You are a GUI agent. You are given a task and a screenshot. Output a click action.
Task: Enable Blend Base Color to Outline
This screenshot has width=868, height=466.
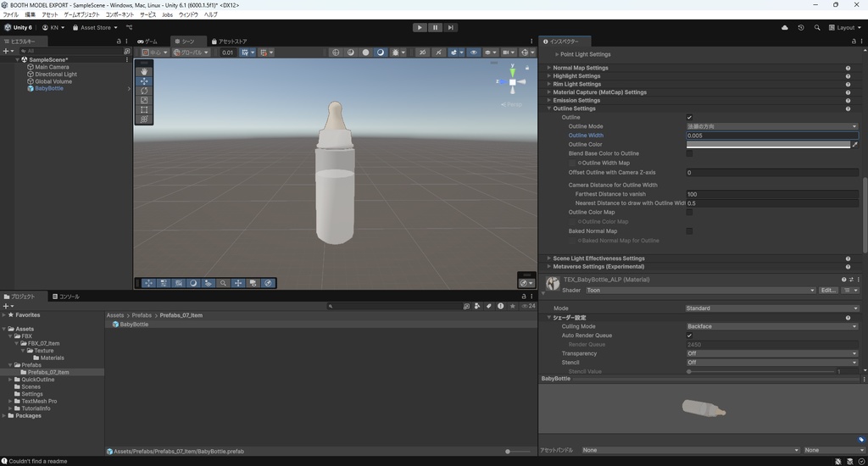click(x=689, y=153)
